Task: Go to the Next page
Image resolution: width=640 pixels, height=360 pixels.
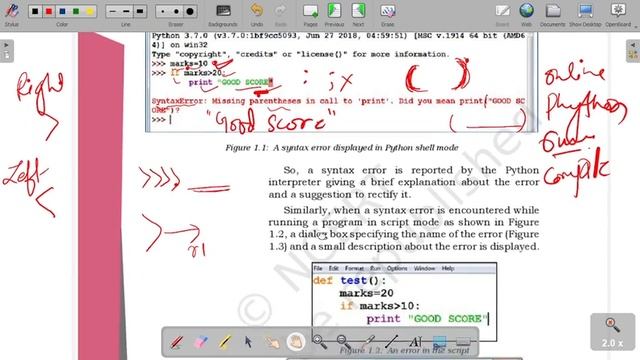Action: tap(358, 15)
